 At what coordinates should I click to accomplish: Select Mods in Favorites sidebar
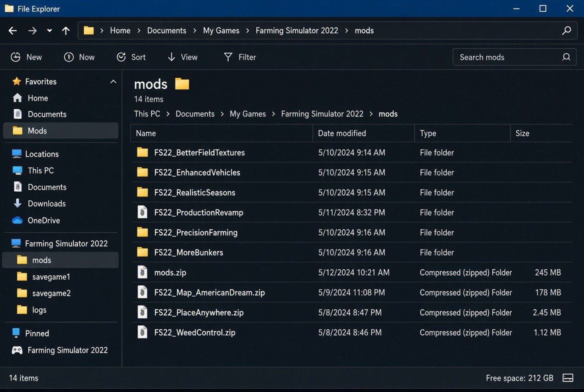click(x=60, y=131)
